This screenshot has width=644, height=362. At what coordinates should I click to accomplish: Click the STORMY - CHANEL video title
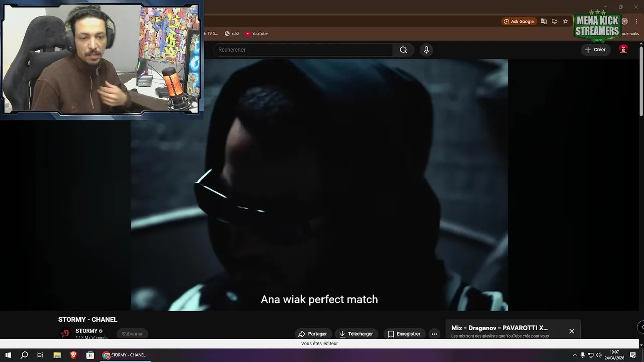(x=88, y=319)
